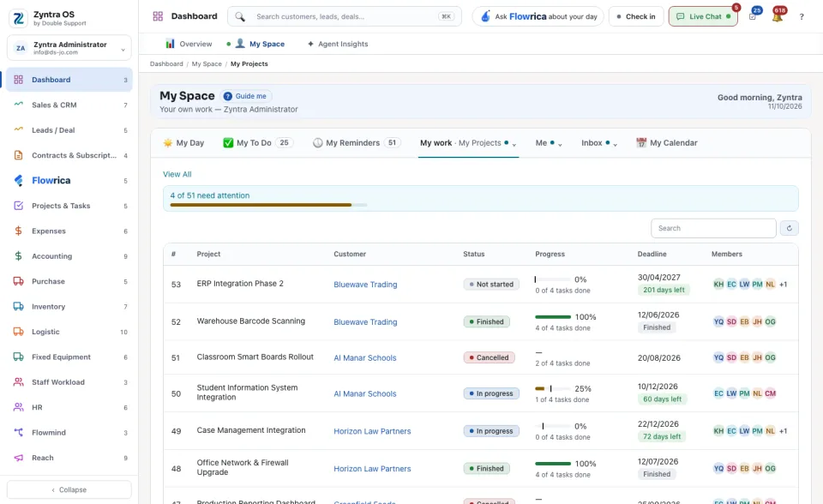823x504 pixels.
Task: Open the tasks checklist icon with badge 25
Action: coord(753,16)
